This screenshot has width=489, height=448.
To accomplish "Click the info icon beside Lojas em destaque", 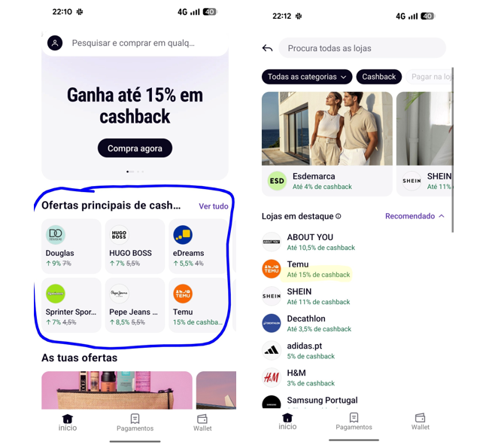I will click(x=339, y=216).
